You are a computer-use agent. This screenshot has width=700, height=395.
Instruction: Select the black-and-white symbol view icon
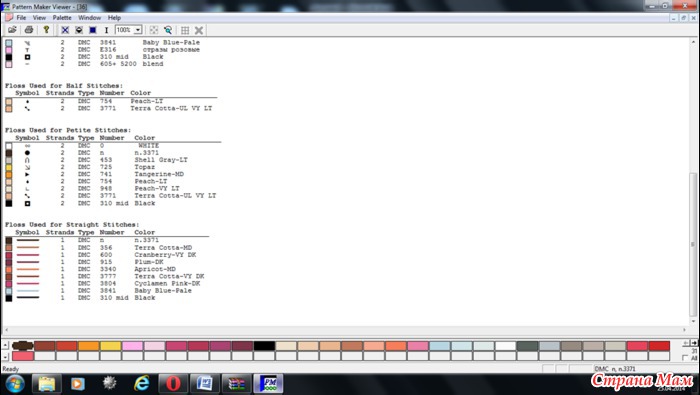pos(79,30)
